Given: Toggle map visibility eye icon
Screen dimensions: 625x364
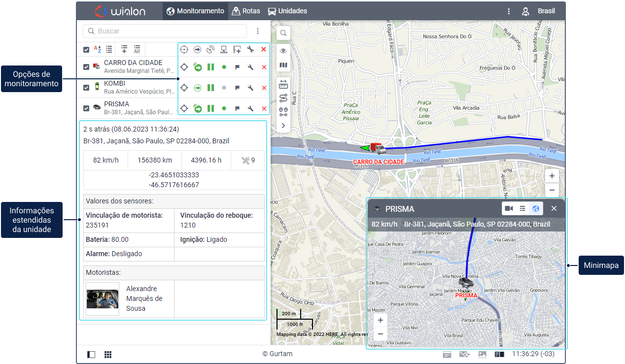Looking at the screenshot, I should [283, 51].
